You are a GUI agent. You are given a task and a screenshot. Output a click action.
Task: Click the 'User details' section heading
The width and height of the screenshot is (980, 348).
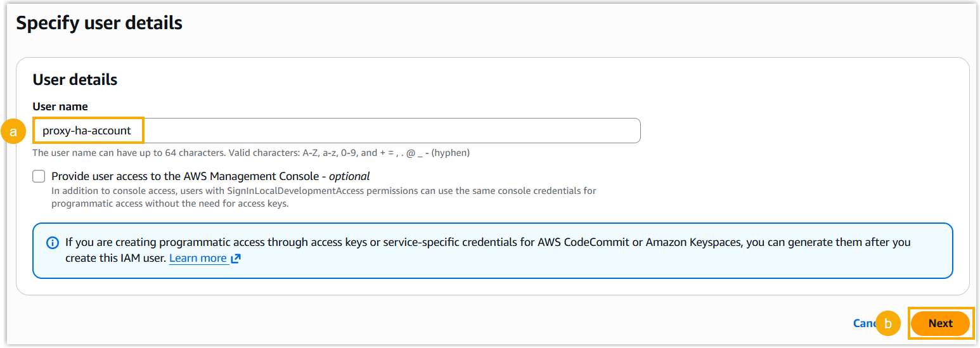click(x=75, y=80)
